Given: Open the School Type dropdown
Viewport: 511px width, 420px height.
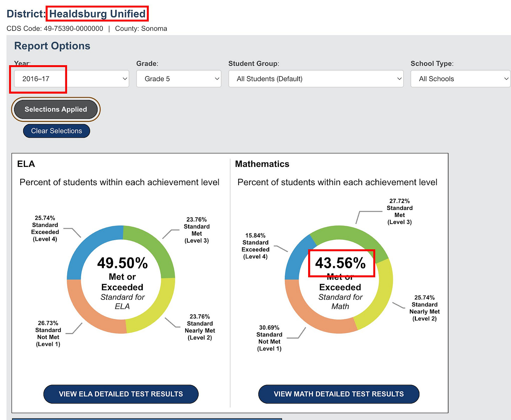Looking at the screenshot, I should 460,79.
